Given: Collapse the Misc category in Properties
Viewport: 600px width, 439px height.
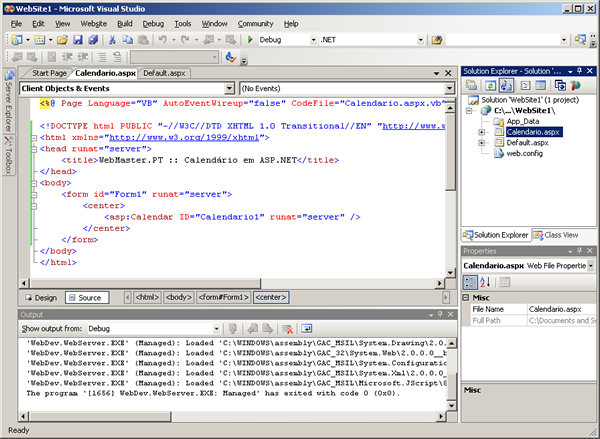Looking at the screenshot, I should (466, 297).
